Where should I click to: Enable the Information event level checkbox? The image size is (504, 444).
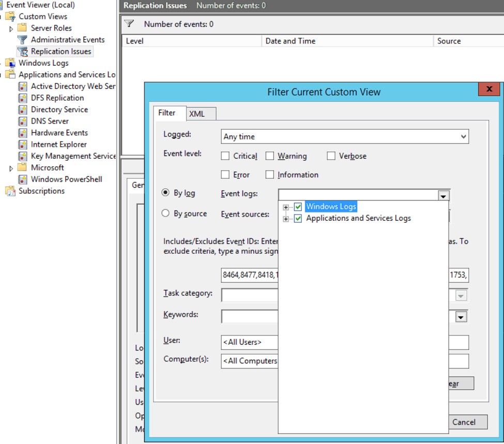(x=270, y=175)
